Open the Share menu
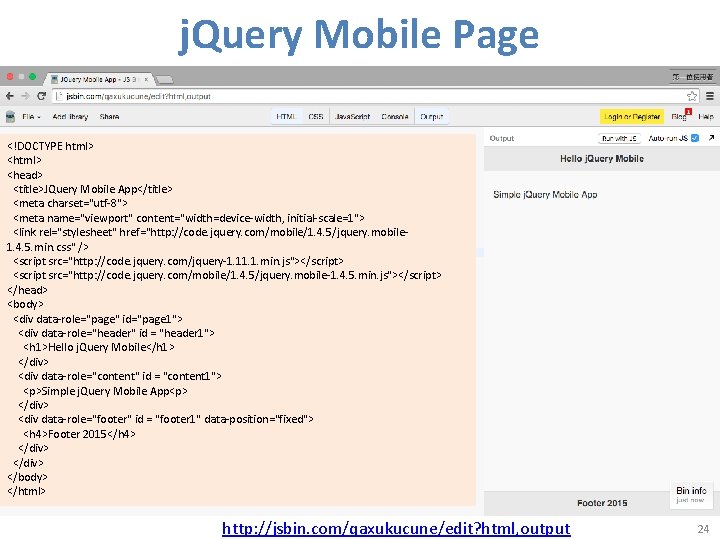Screen dimensions: 720x540 (x=109, y=117)
